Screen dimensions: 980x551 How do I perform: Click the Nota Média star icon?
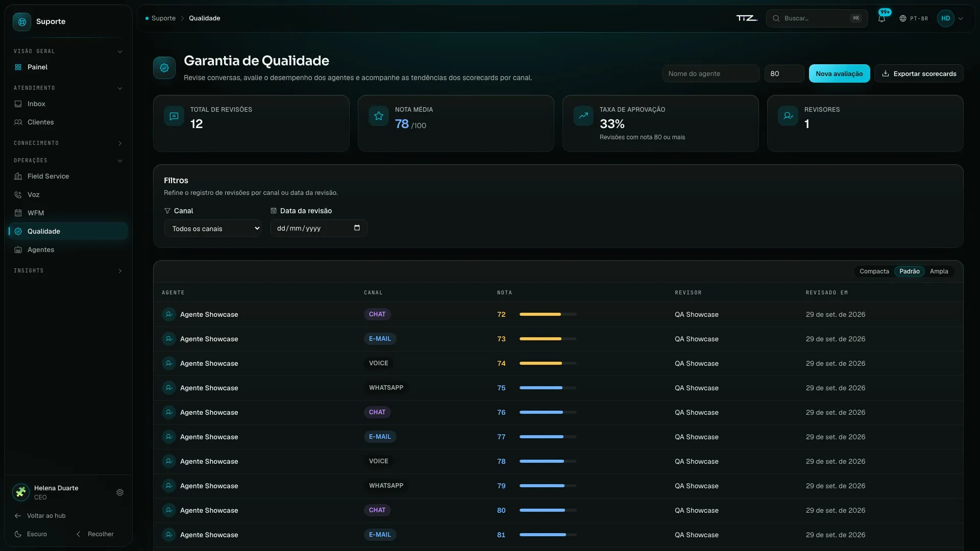[x=379, y=116]
